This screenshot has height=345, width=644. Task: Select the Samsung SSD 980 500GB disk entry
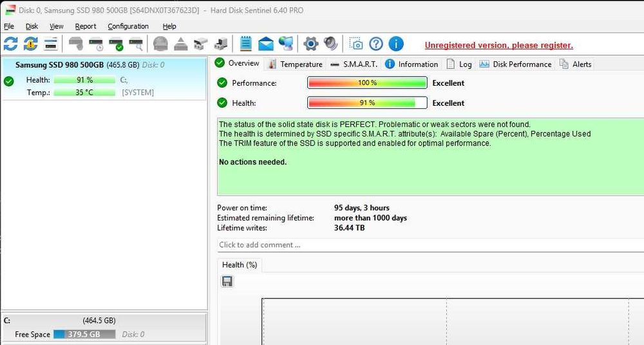tap(104, 79)
